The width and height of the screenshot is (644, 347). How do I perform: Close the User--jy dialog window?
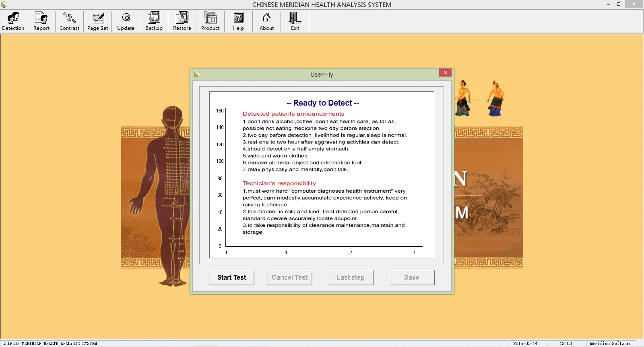(x=445, y=73)
